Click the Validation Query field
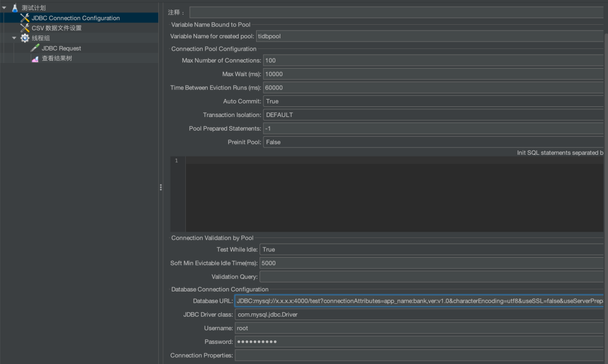608x364 pixels. coord(431,276)
